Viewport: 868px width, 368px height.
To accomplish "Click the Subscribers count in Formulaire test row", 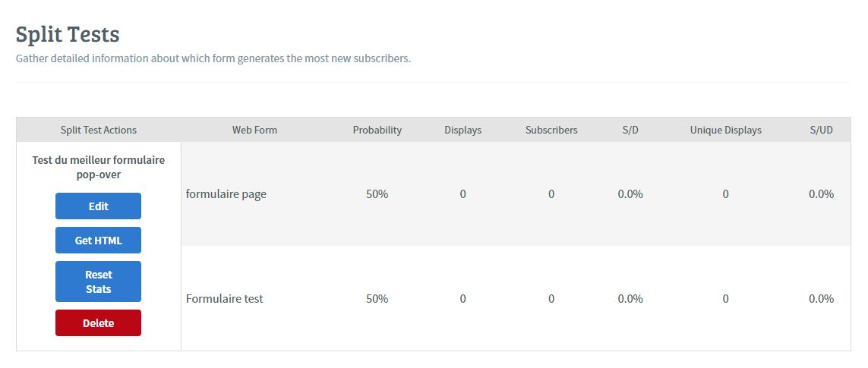I will tap(551, 298).
